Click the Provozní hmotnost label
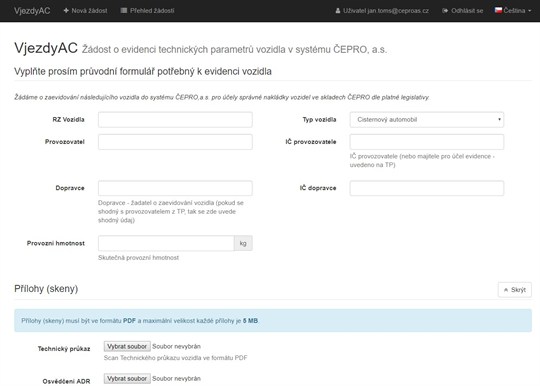The width and height of the screenshot is (540, 386). [56, 243]
